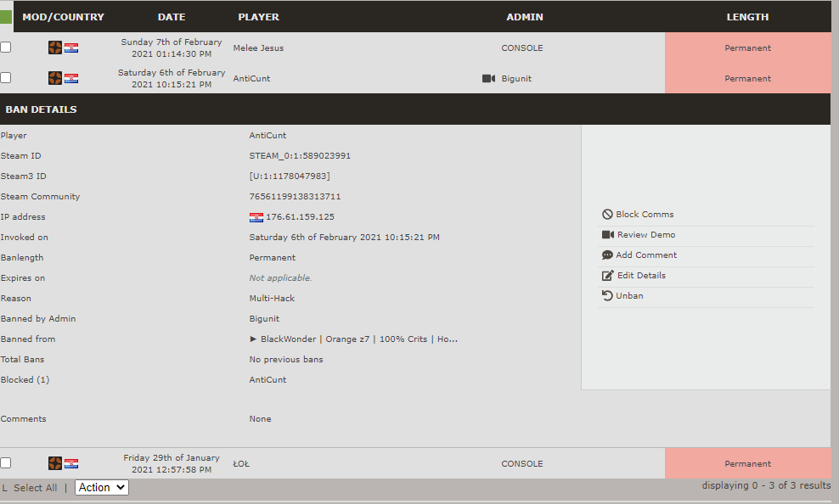Click the PLAYER column header

(x=258, y=17)
